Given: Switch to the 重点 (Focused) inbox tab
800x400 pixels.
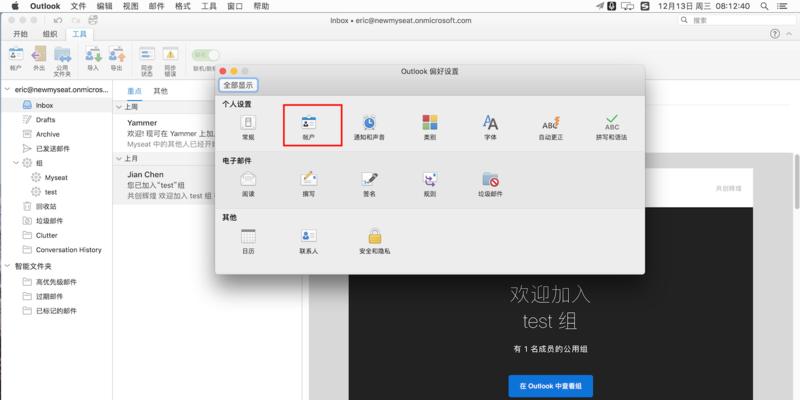Looking at the screenshot, I should coord(135,91).
